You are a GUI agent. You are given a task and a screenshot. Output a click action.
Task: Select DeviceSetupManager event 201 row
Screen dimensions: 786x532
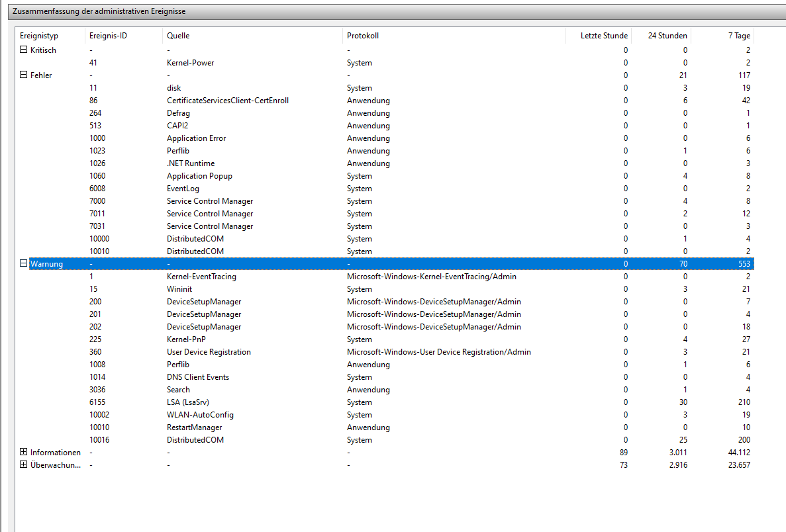(385, 314)
